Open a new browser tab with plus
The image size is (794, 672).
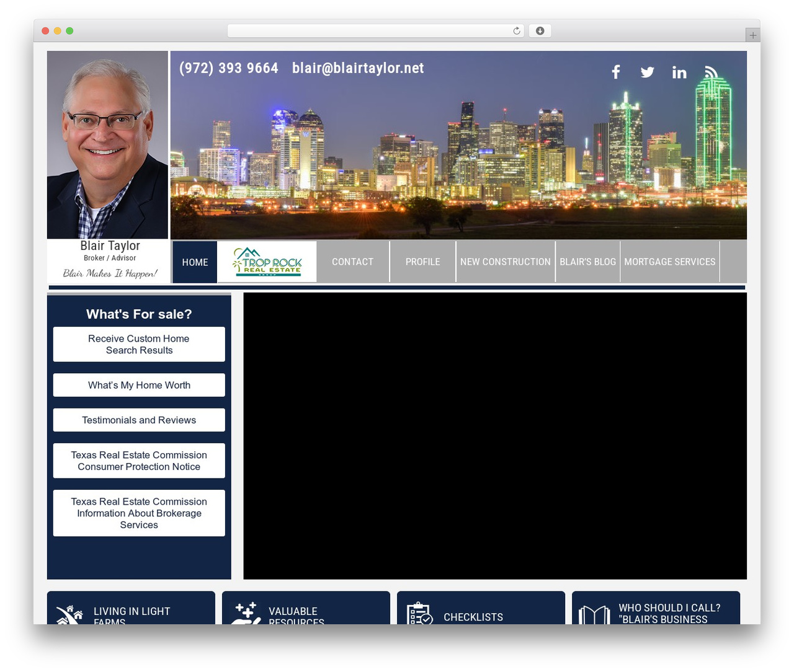point(752,35)
